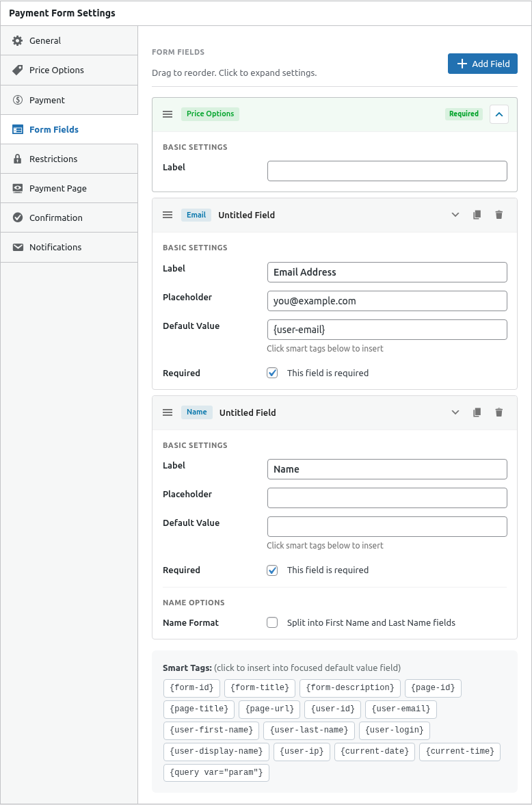
Task: Click the Add Field button
Action: tap(482, 63)
